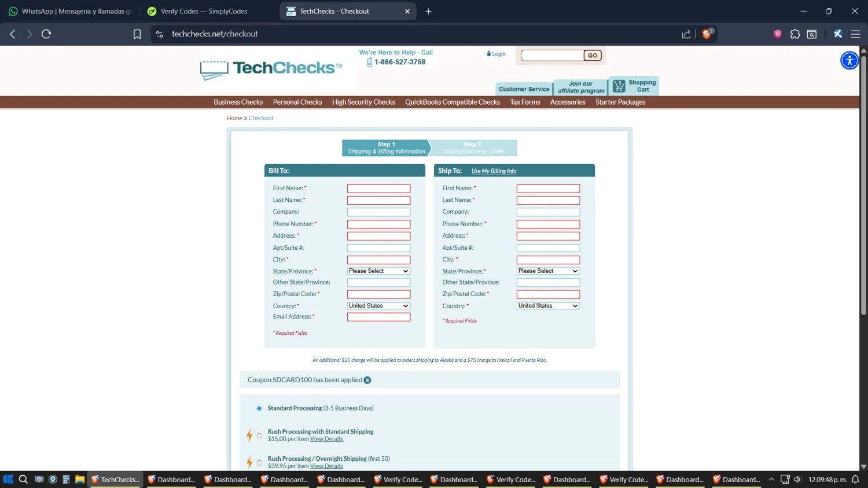Open Starter Packages menu
868x488 pixels.
[x=620, y=102]
